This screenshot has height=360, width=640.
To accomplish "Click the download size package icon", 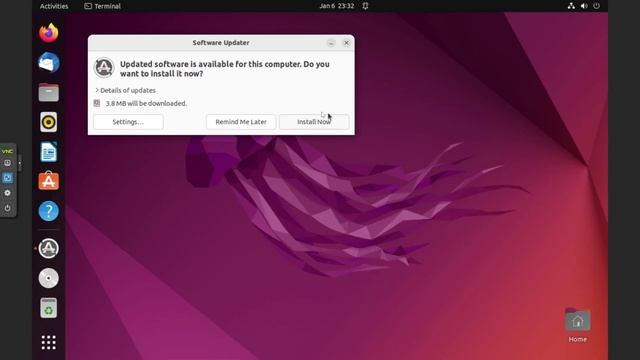I will tap(97, 103).
